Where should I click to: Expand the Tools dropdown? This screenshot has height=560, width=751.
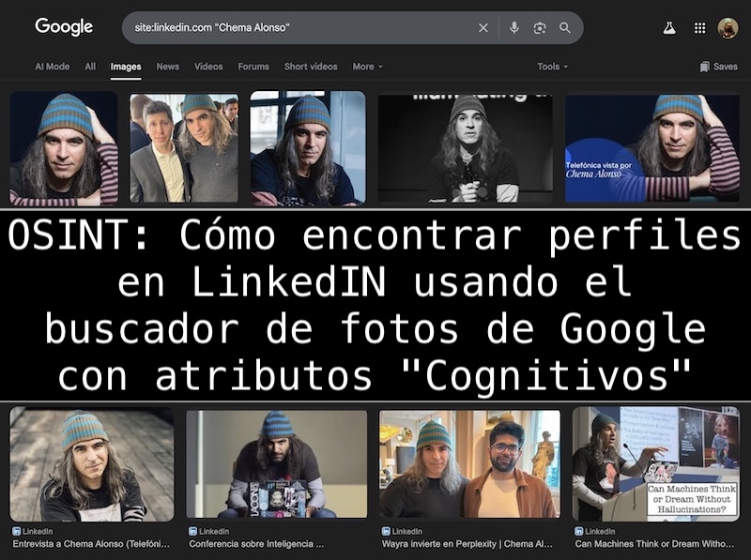(552, 67)
